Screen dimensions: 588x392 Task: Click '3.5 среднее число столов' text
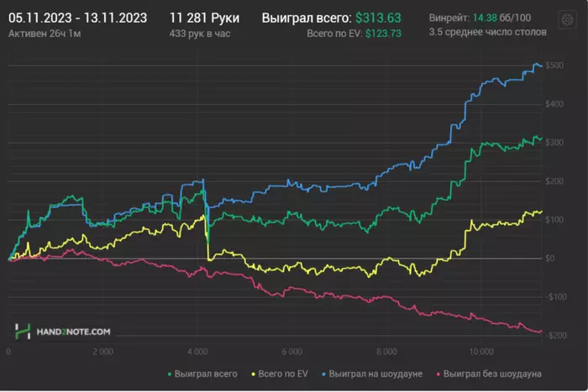click(x=487, y=32)
